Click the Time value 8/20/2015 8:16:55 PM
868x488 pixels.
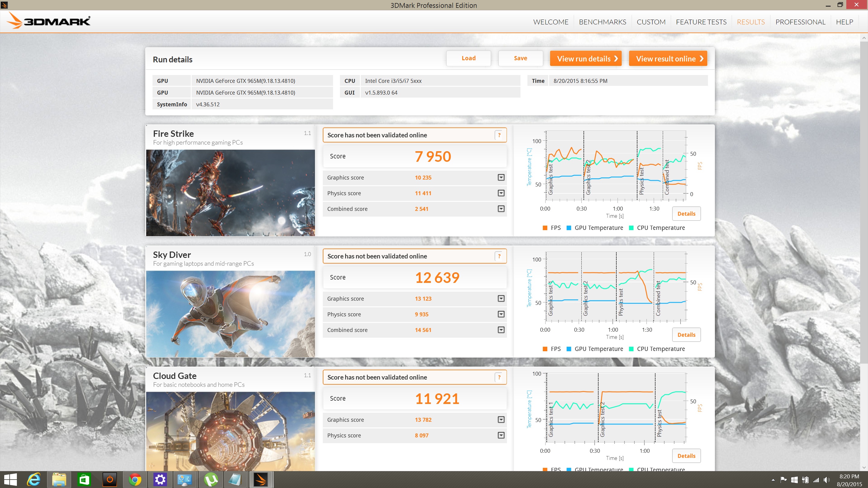(x=580, y=81)
